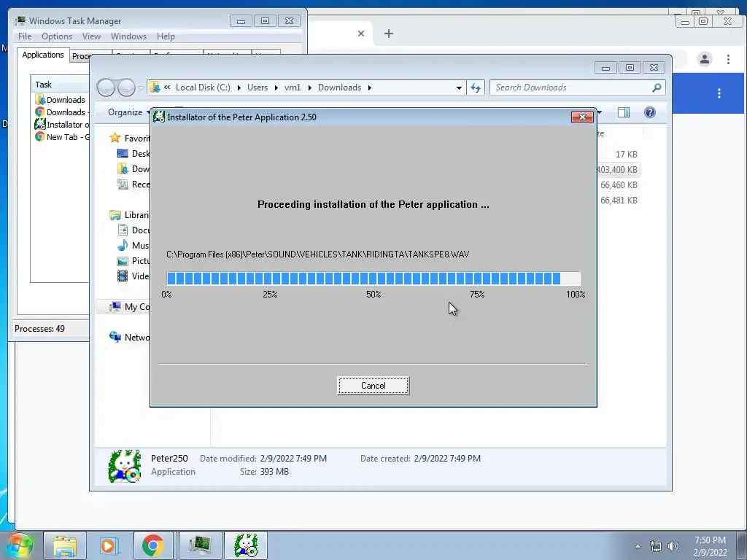Open Chrome three-dot menu
Viewport: 747px width, 560px height.
point(728,59)
